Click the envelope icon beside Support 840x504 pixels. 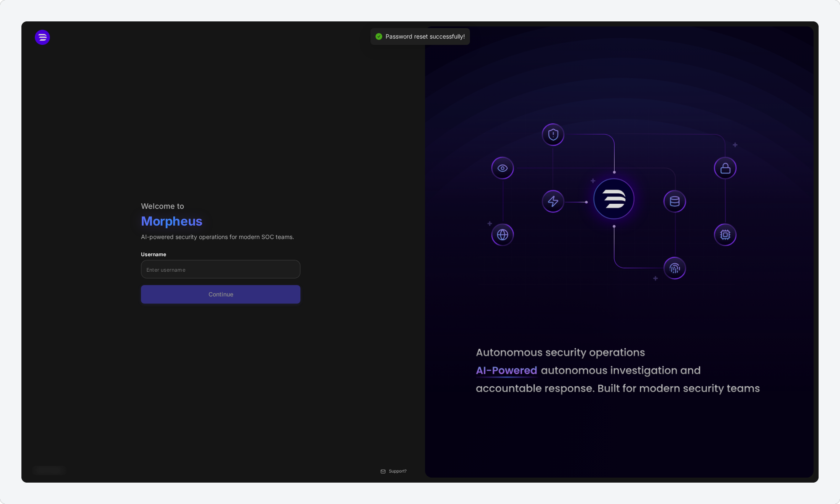tap(383, 471)
